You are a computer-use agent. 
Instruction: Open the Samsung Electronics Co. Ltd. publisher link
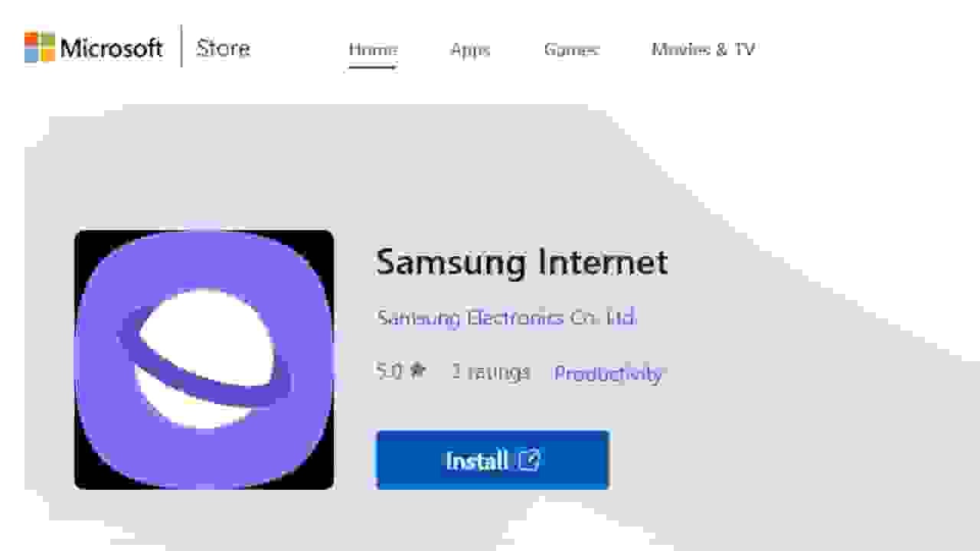pyautogui.click(x=506, y=317)
